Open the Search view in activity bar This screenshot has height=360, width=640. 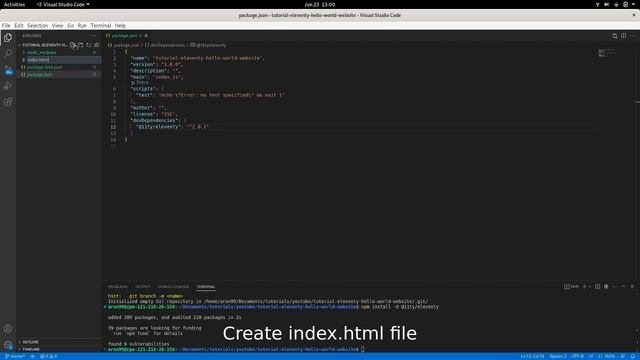tap(8, 53)
